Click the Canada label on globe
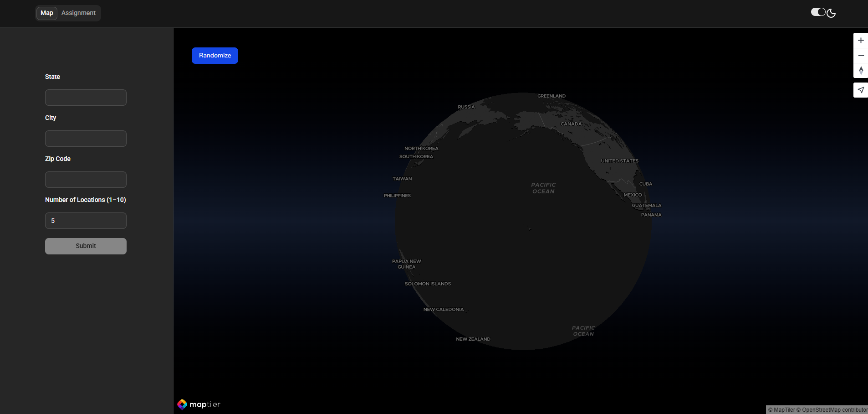 571,124
